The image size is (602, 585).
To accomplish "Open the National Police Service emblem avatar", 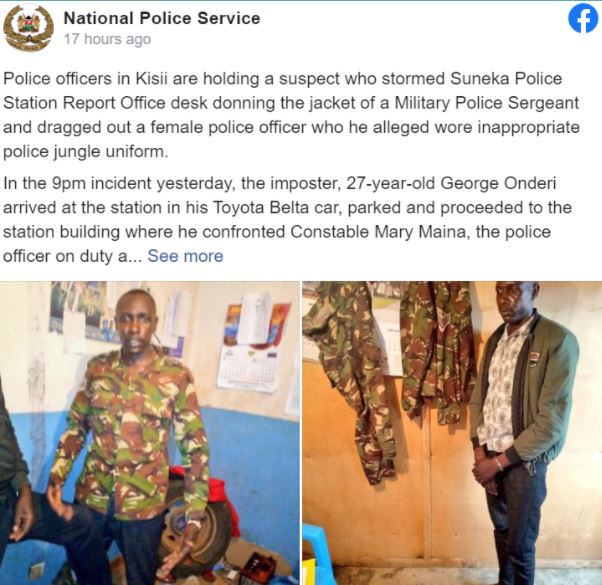I will pos(28,28).
